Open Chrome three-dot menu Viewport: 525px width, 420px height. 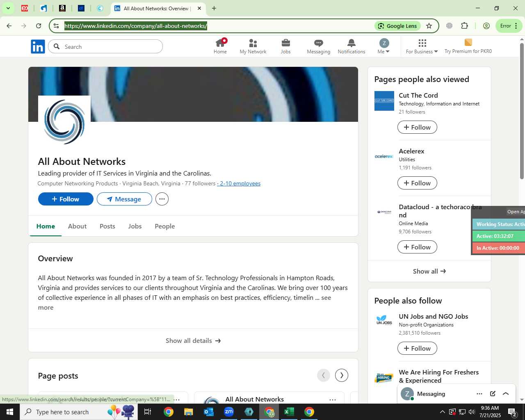click(x=516, y=26)
